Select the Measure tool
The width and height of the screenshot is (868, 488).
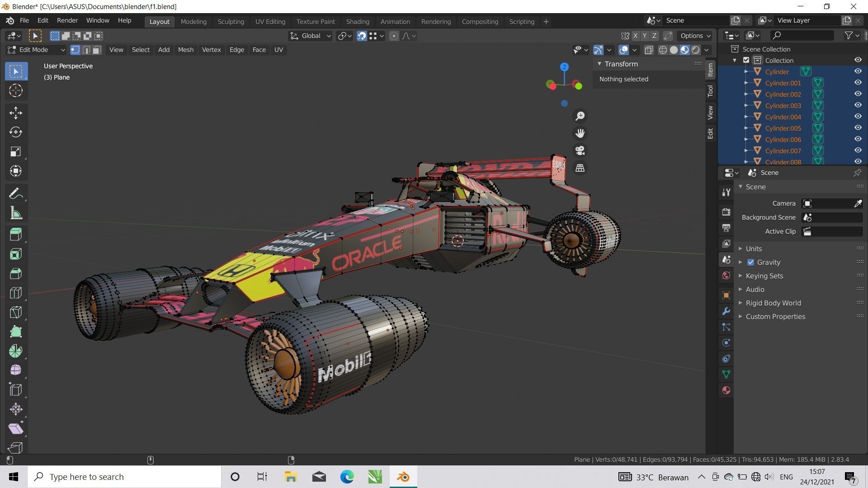(x=16, y=213)
